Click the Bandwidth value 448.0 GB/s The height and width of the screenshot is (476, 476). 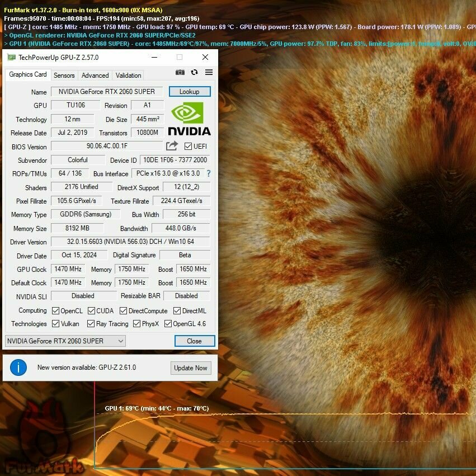pyautogui.click(x=181, y=228)
